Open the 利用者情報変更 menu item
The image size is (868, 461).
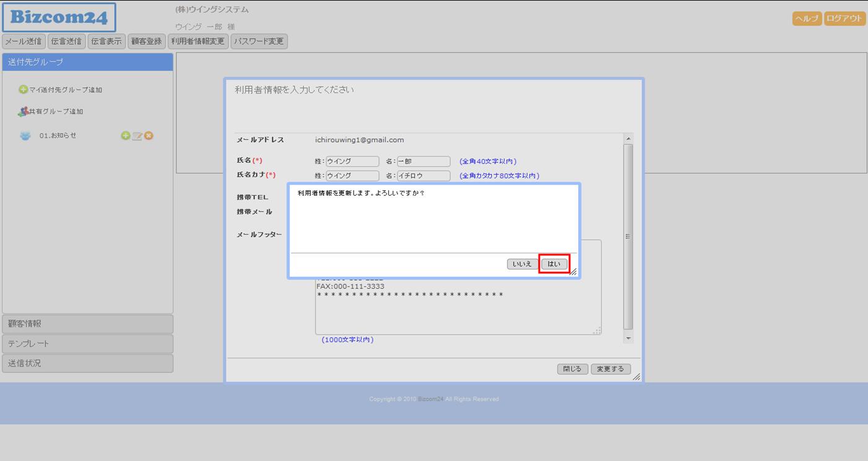[x=198, y=42]
